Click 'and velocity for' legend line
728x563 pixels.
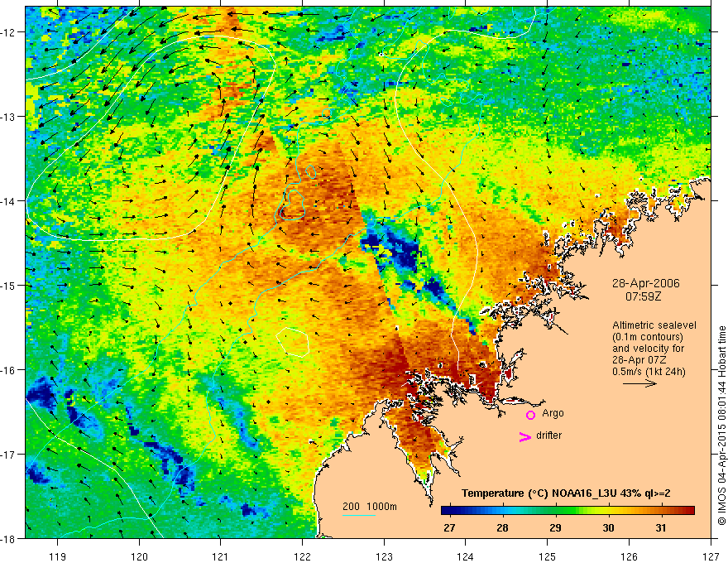pos(648,349)
